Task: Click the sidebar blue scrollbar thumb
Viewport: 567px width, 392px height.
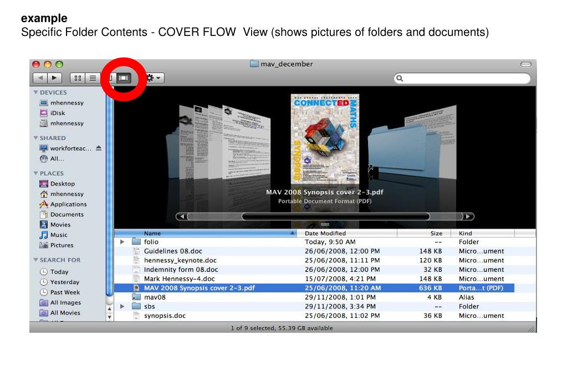Action: click(110, 192)
